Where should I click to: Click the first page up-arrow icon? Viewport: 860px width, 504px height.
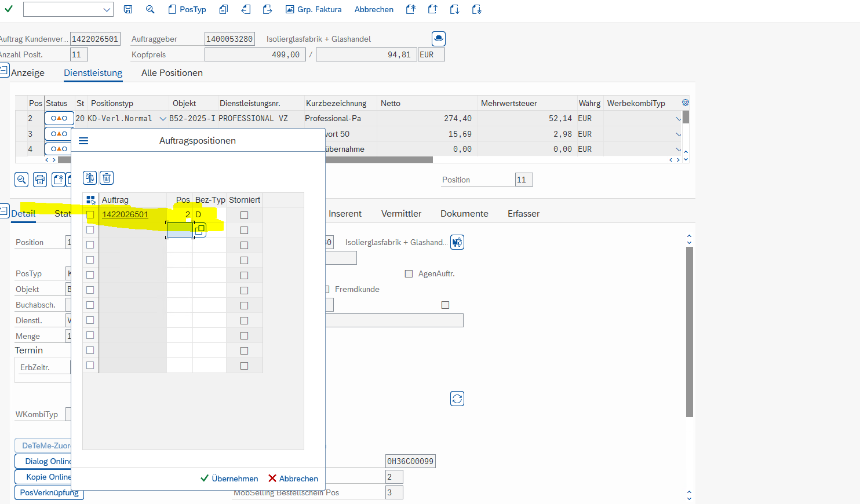(x=411, y=9)
